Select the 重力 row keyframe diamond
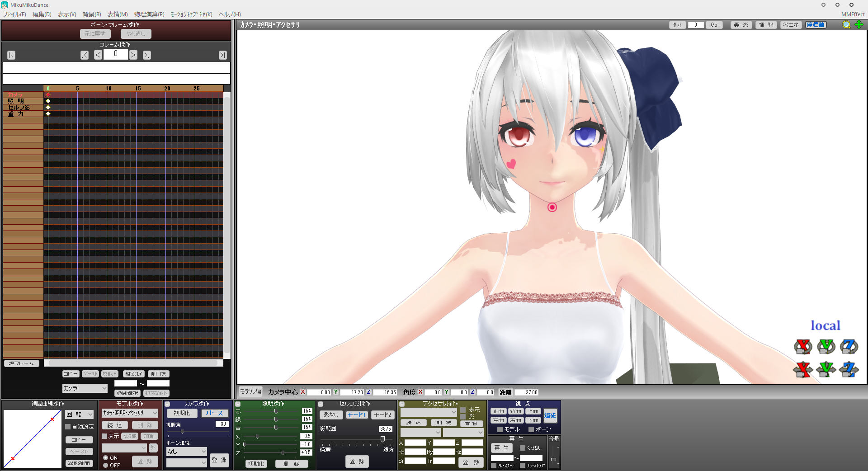The height and width of the screenshot is (471, 868). point(48,113)
